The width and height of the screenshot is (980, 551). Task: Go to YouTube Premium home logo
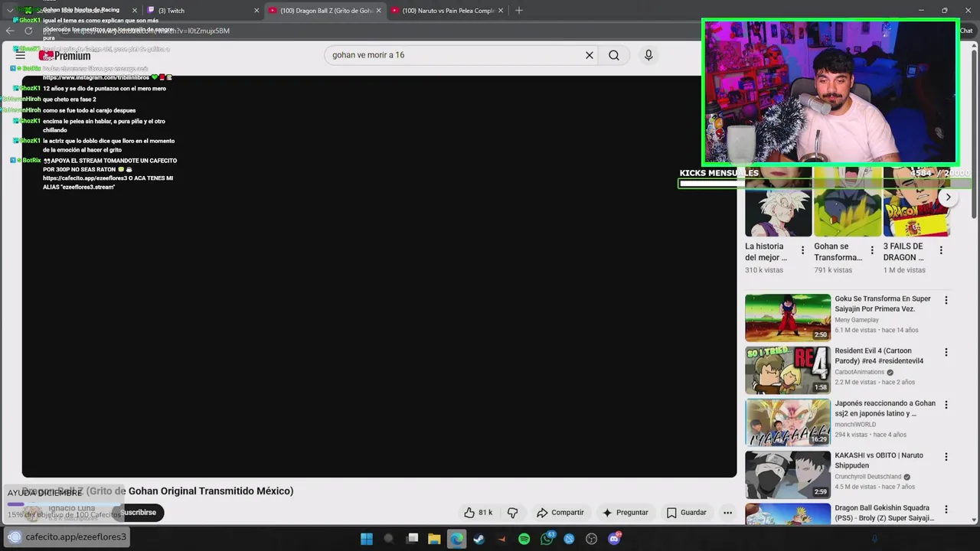(x=65, y=55)
